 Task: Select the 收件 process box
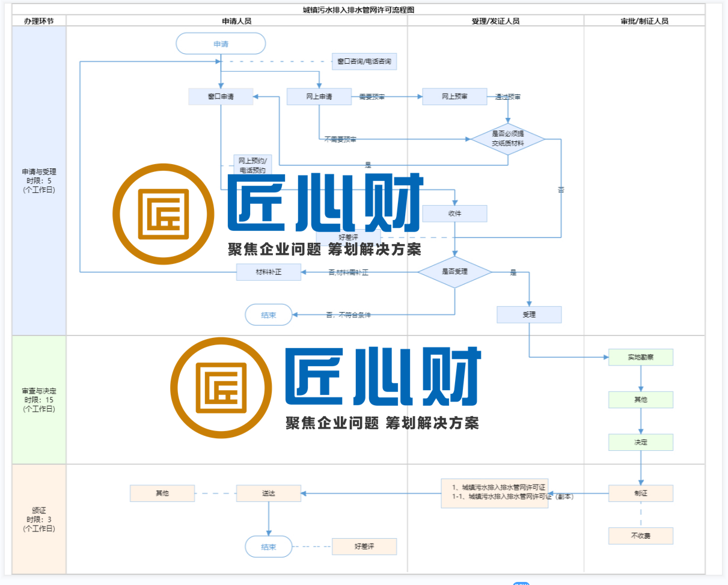point(454,213)
